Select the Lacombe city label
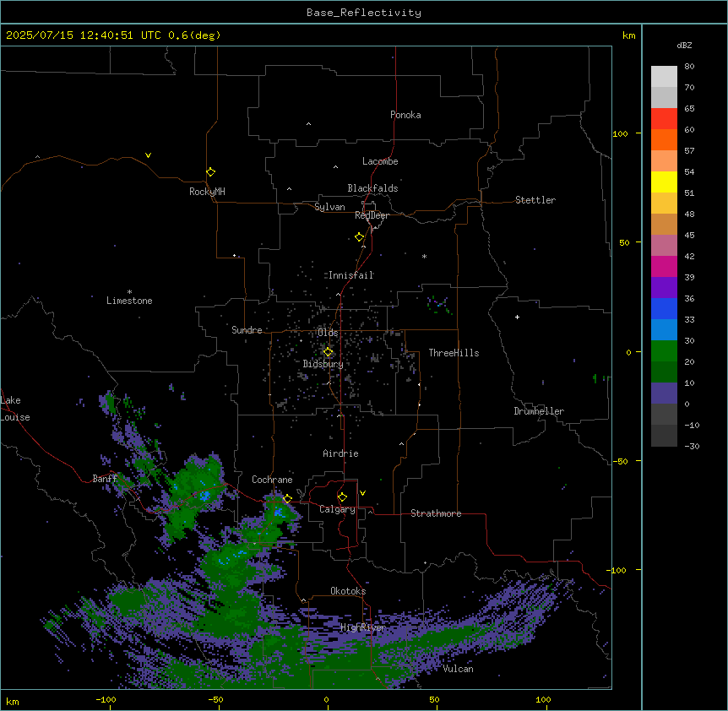728x711 pixels. click(x=380, y=161)
